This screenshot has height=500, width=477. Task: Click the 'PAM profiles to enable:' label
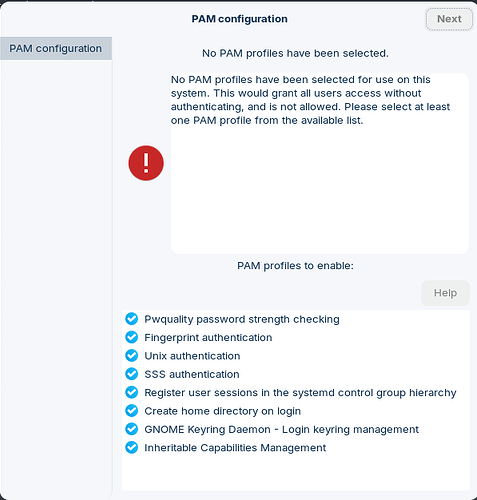[x=295, y=266]
